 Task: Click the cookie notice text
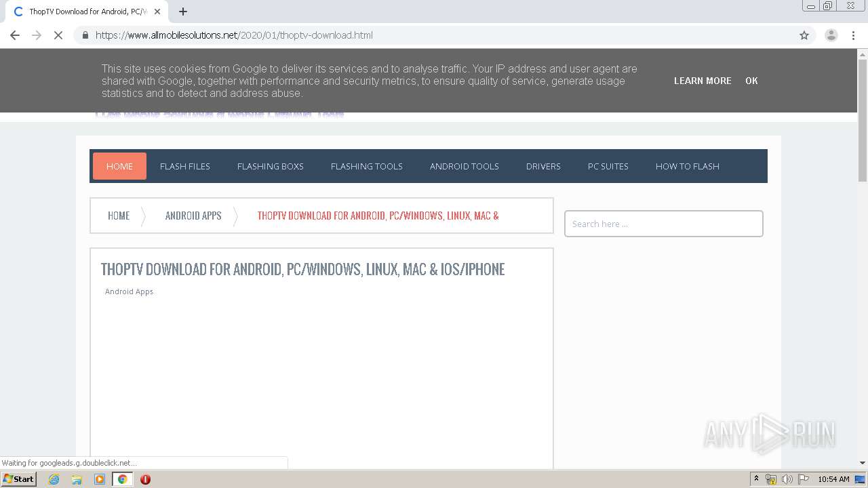coord(370,81)
